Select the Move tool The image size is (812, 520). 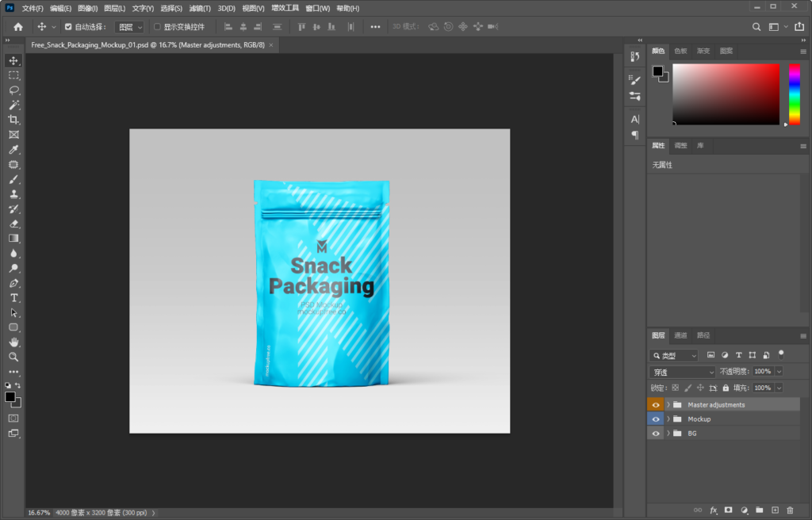pos(13,60)
